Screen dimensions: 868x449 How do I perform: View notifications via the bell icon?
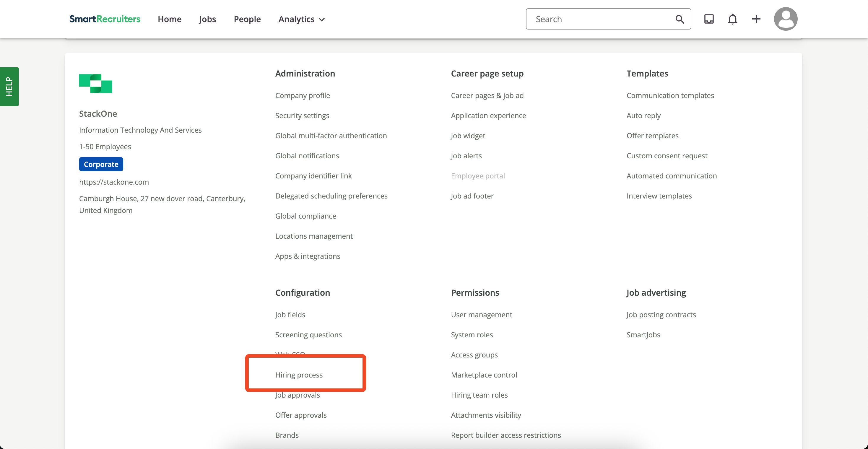click(x=733, y=19)
